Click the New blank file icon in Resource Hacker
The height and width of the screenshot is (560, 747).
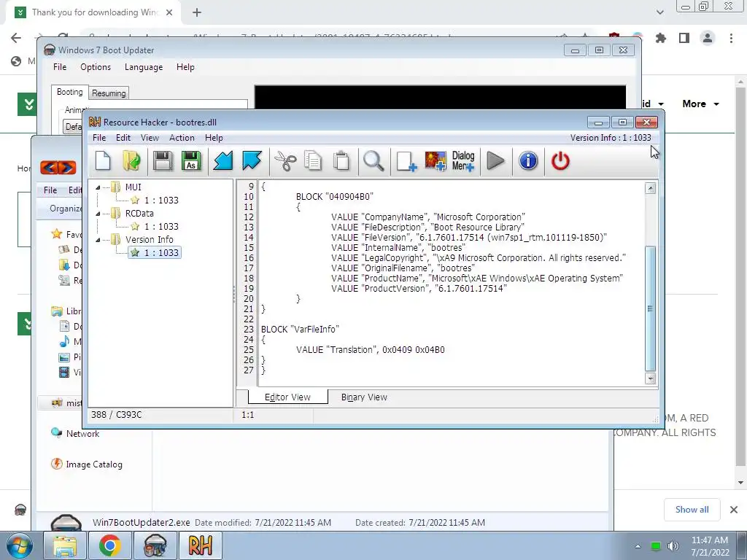(103, 161)
